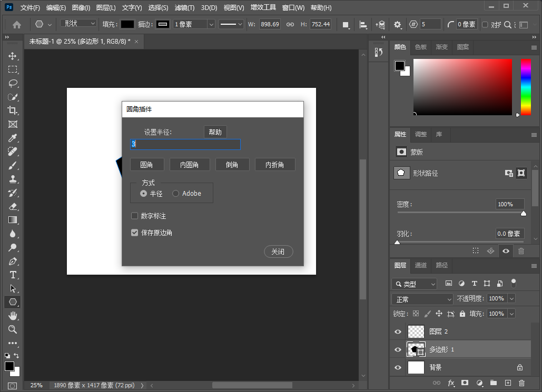Open tool mode 形状 dropdown
The image size is (542, 392).
click(78, 23)
